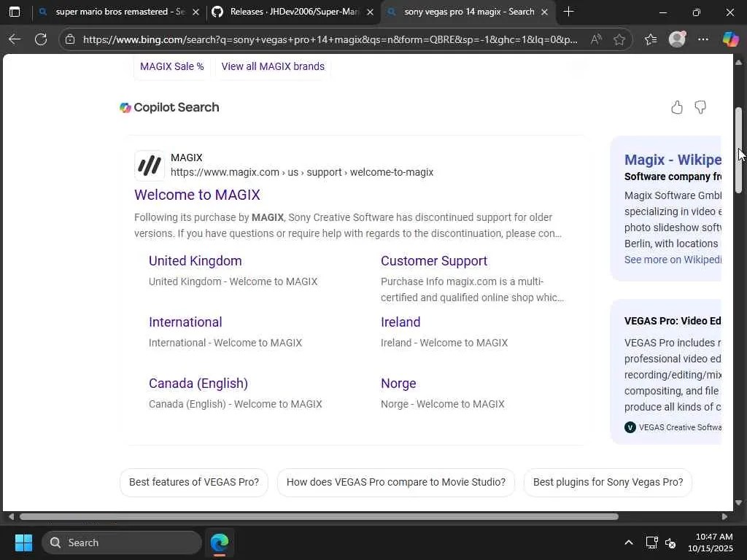The height and width of the screenshot is (560, 747).
Task: Click the vertical scrollbar up arrow
Action: 738,62
